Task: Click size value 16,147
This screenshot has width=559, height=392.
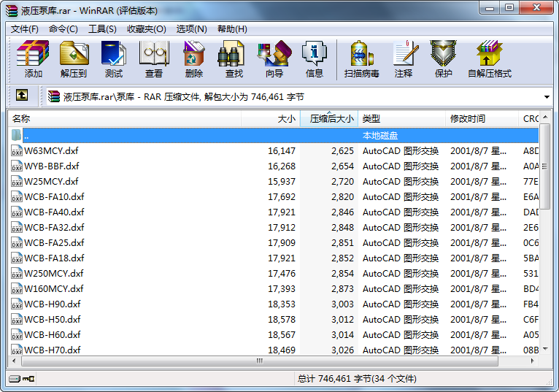Action: pos(282,151)
